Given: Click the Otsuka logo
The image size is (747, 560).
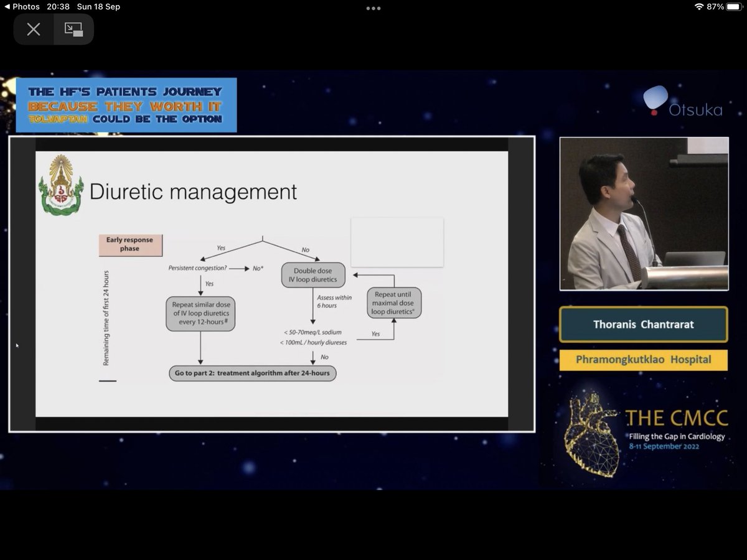Looking at the screenshot, I should click(x=683, y=102).
